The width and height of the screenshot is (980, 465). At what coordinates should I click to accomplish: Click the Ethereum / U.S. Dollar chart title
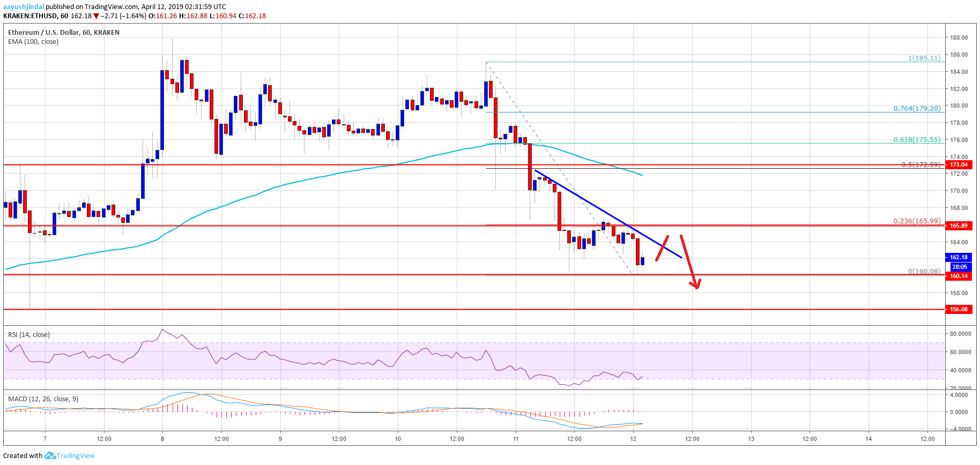[x=64, y=33]
